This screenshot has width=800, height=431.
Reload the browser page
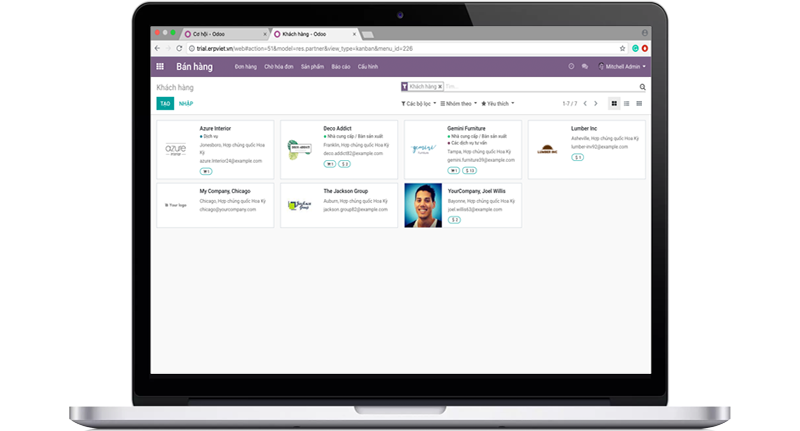pyautogui.click(x=178, y=48)
